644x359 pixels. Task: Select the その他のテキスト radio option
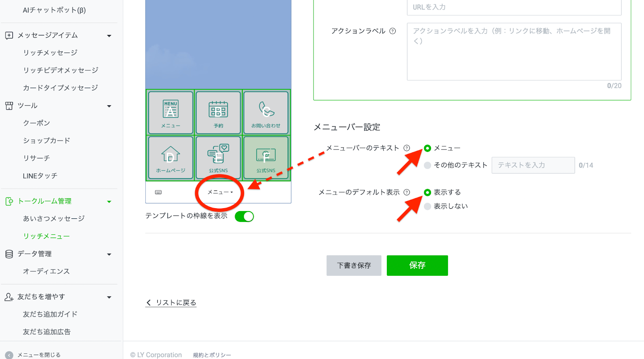[427, 165]
